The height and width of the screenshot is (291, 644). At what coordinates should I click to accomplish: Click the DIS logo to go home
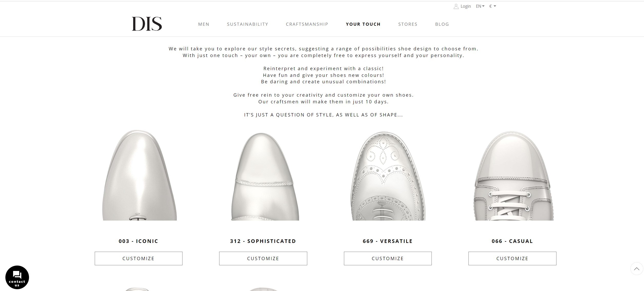click(x=147, y=24)
